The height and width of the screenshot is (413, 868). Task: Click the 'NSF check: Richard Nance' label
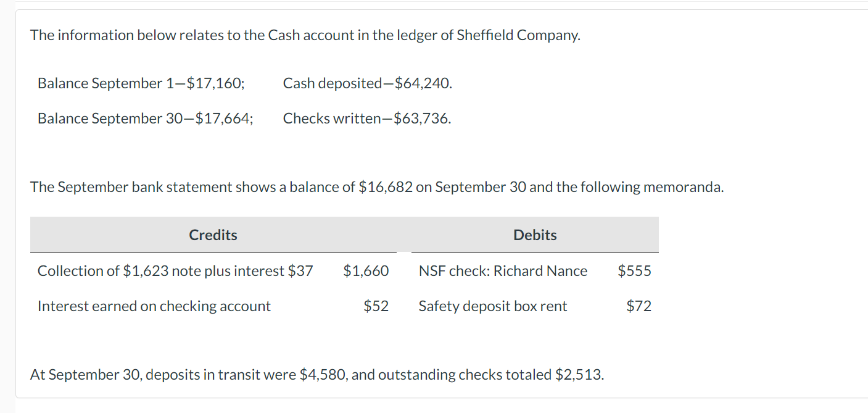coord(503,271)
